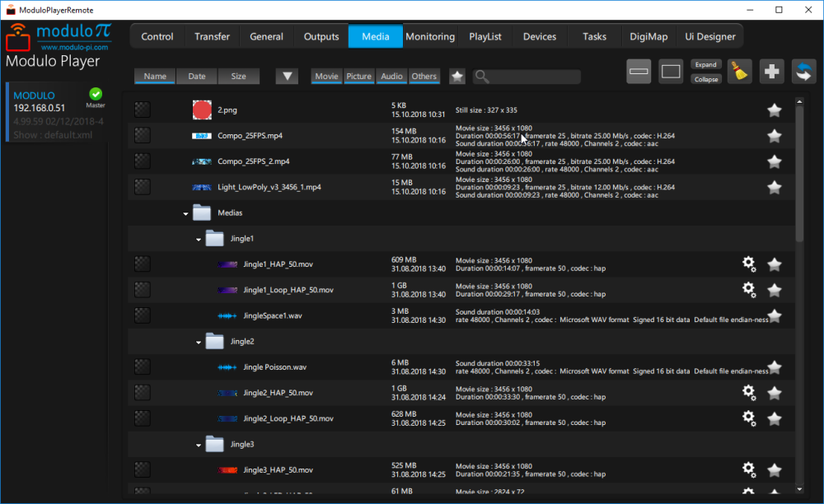The image size is (824, 504).
Task: Click the refresh/sync arrows icon
Action: [803, 72]
